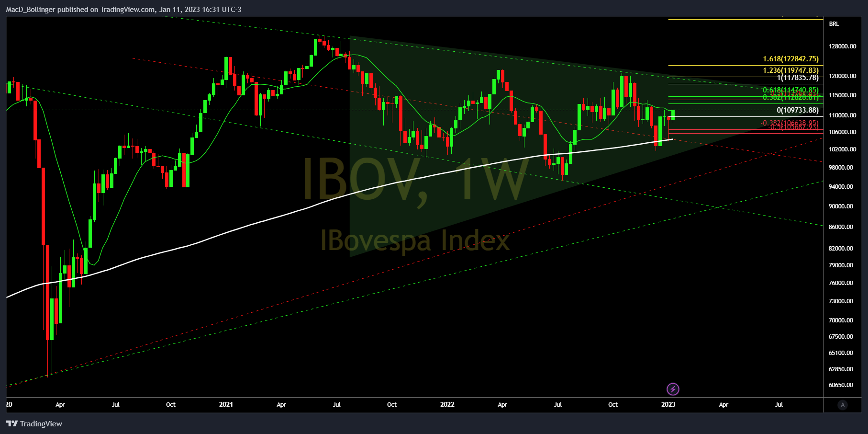The width and height of the screenshot is (868, 434).
Task: Click the Fibonacci 0(109733.88) level label
Action: coord(798,111)
